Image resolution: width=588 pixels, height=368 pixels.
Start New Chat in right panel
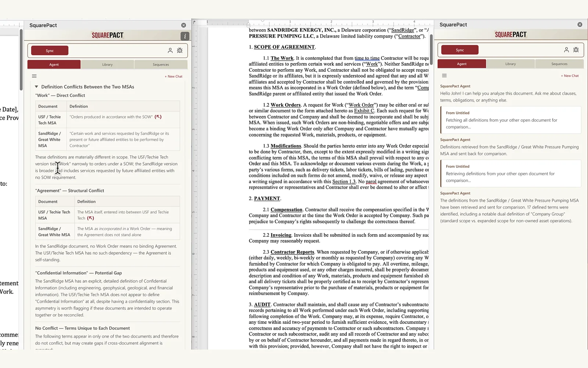(x=570, y=76)
